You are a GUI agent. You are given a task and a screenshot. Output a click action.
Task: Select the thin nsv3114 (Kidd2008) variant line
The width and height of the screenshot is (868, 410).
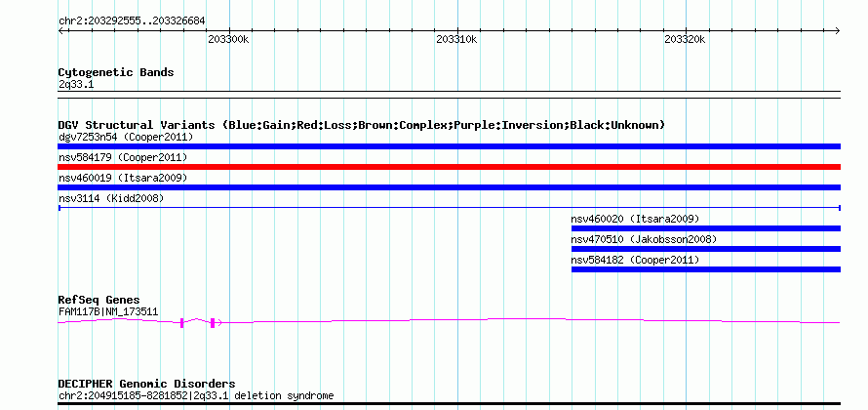tap(449, 208)
